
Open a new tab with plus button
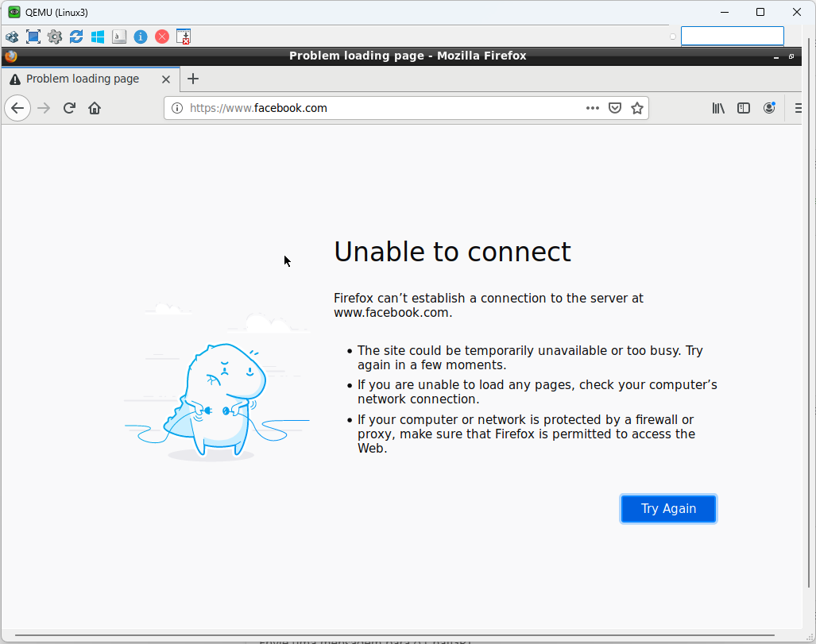coord(193,79)
